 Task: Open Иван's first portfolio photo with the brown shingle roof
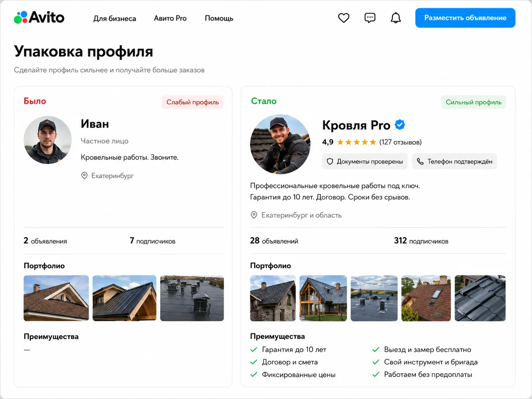(x=56, y=298)
